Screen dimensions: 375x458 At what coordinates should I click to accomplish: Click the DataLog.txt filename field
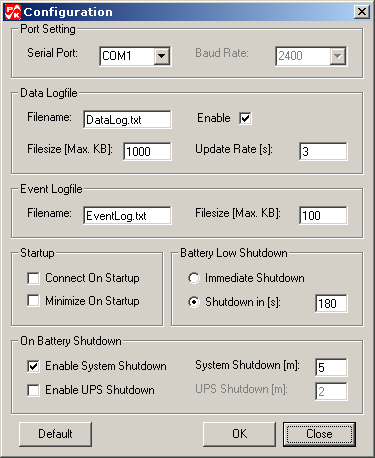(x=127, y=119)
